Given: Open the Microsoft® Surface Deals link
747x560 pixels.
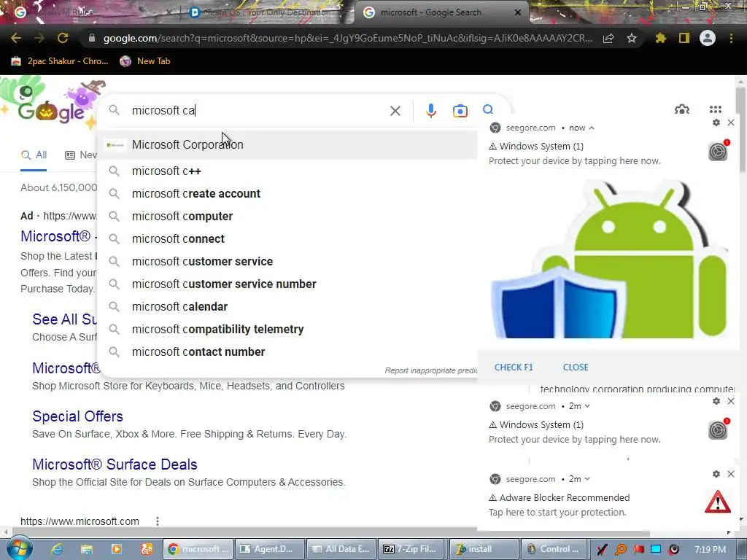Looking at the screenshot, I should (115, 464).
